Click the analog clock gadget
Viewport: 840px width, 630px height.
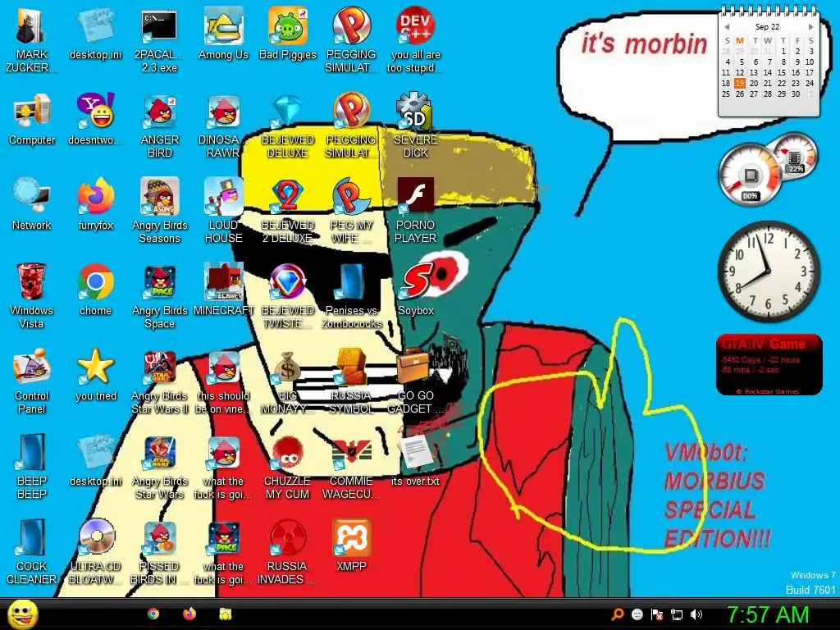768,271
